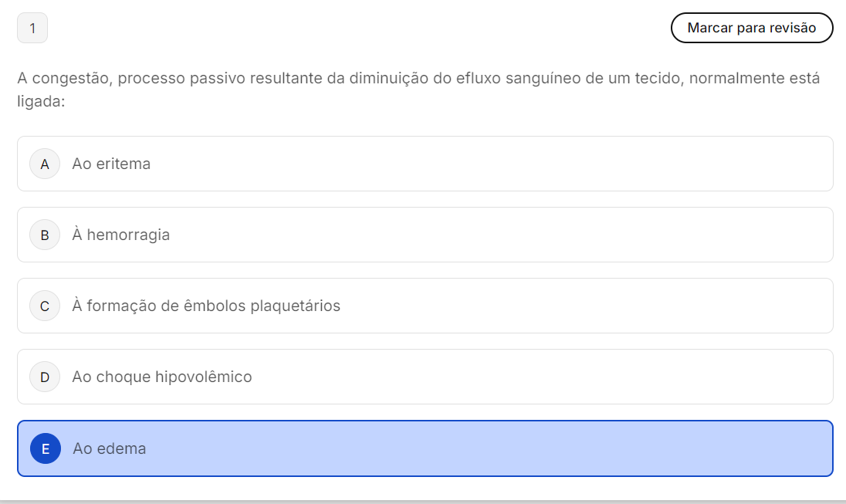Click the question number 1 badge
846x504 pixels.
(x=32, y=29)
